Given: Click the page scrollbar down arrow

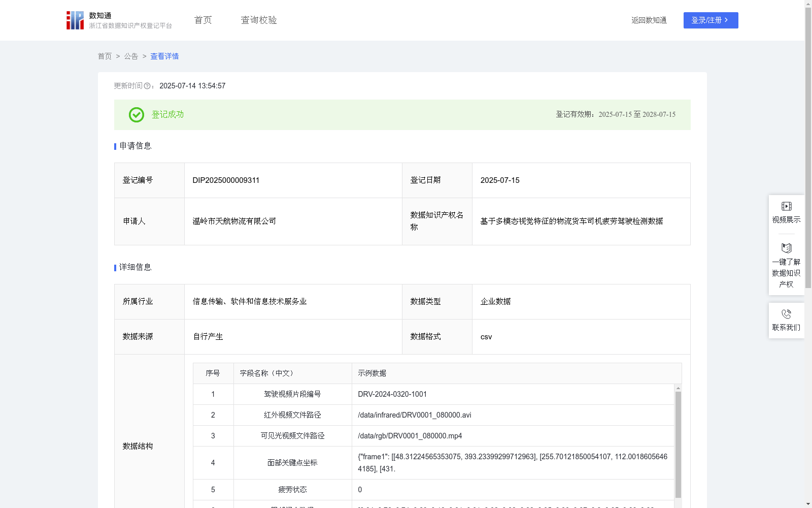Looking at the screenshot, I should click(808, 504).
